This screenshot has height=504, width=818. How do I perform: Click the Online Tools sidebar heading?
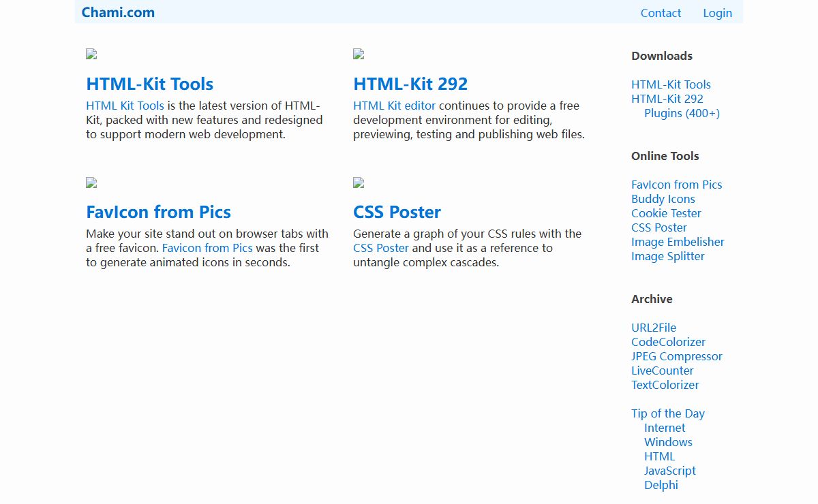click(665, 156)
